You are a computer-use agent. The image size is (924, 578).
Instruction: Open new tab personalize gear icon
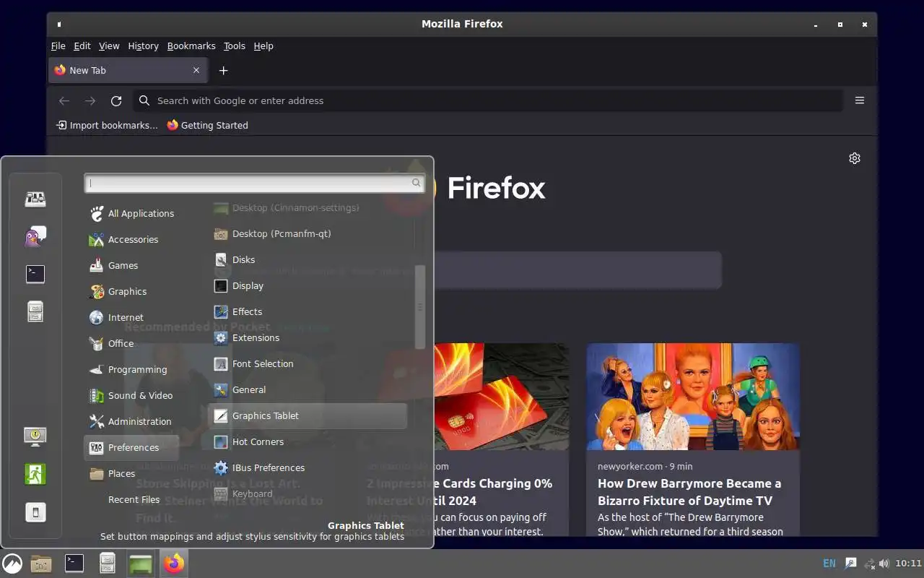(x=855, y=158)
